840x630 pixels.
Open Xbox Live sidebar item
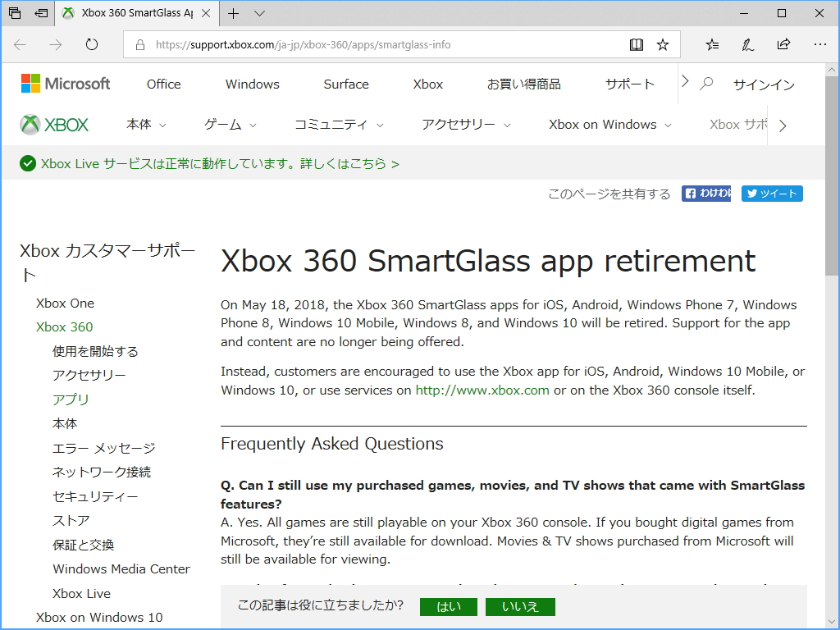point(81,594)
